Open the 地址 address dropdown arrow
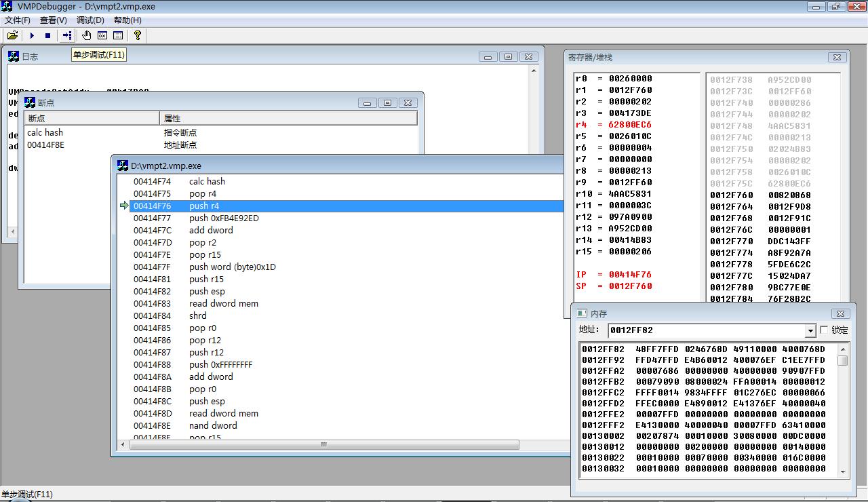The image size is (868, 502). [x=810, y=330]
